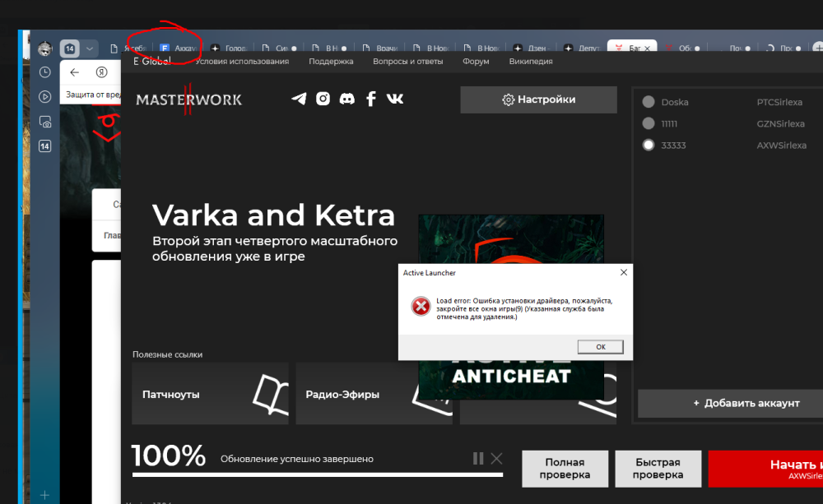This screenshot has height=504, width=823.
Task: Open the Instagram social link icon
Action: pos(323,99)
